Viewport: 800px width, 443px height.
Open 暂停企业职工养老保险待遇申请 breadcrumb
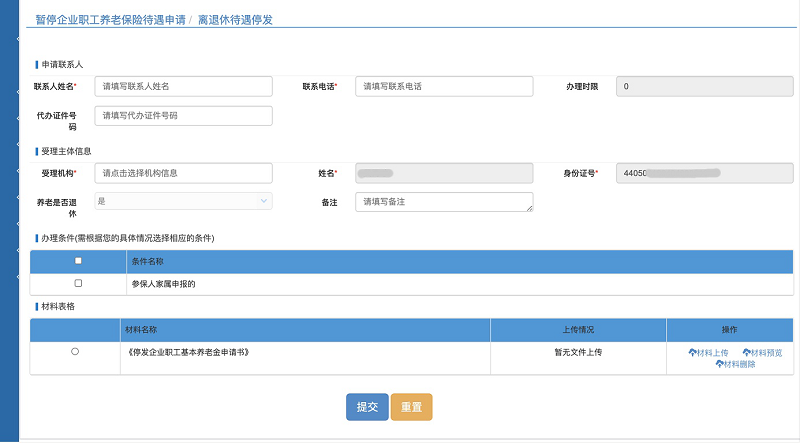[x=110, y=19]
